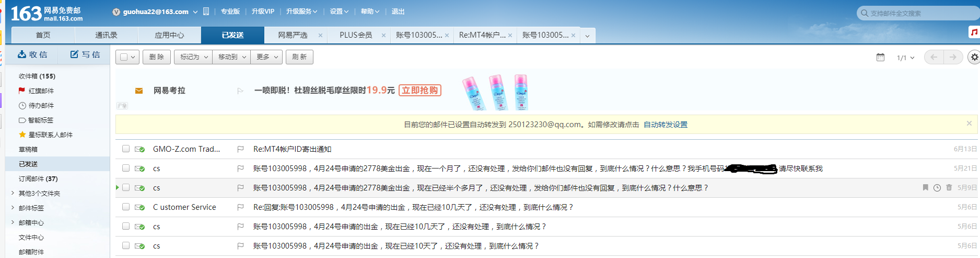Open the 标记为 dropdown
Viewport: 980px width, 258px height.
193,57
